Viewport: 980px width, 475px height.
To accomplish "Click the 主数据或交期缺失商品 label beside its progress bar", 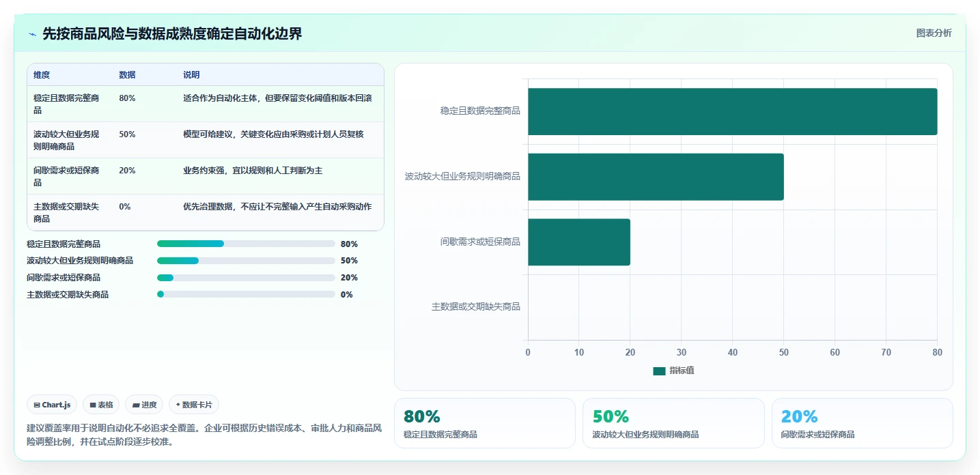I will (x=68, y=295).
